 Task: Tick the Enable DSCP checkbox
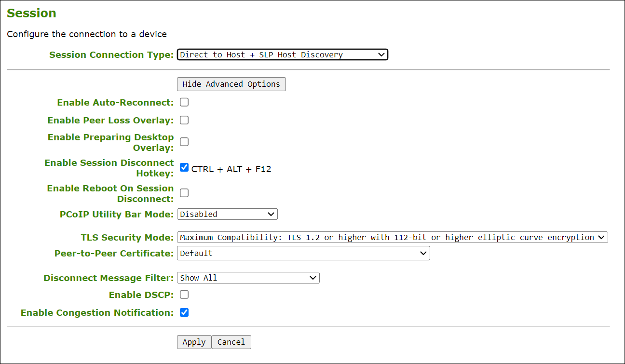[184, 295]
